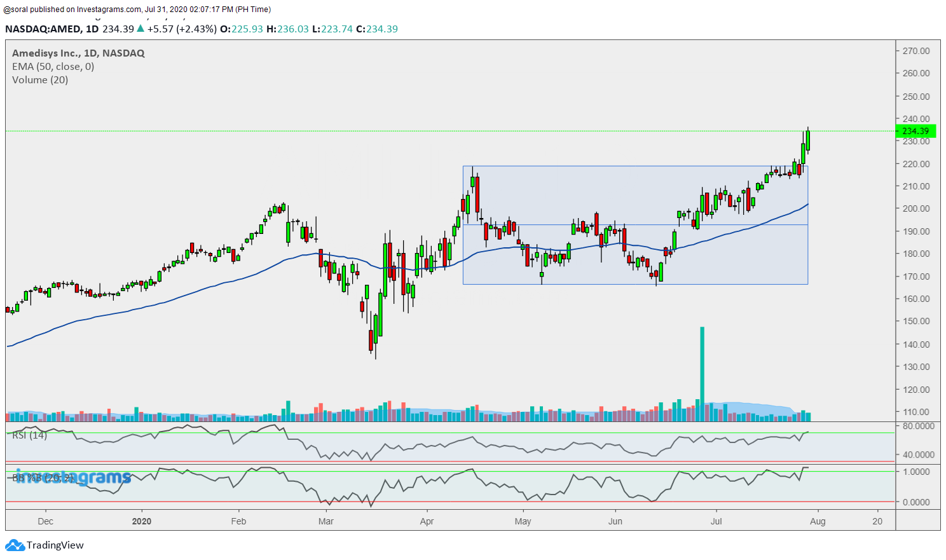Click the Investagrams watermark logo

73,477
